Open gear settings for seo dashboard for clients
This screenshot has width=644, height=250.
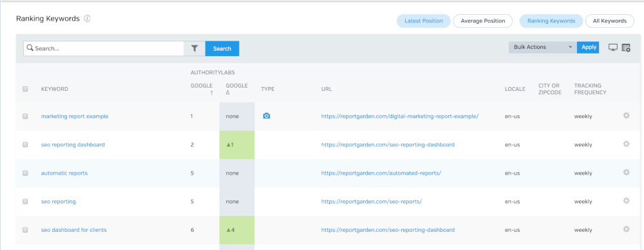coord(626,229)
